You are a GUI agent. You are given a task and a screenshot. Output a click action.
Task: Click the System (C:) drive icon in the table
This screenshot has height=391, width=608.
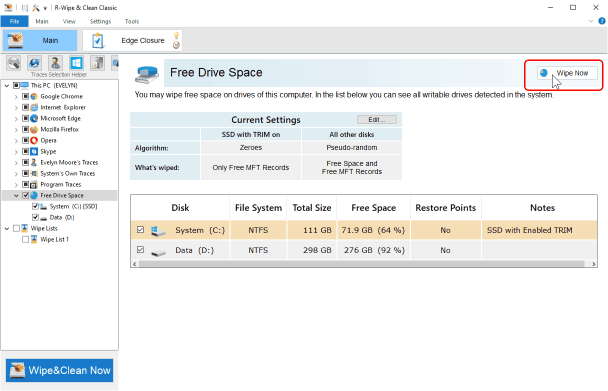tap(158, 231)
